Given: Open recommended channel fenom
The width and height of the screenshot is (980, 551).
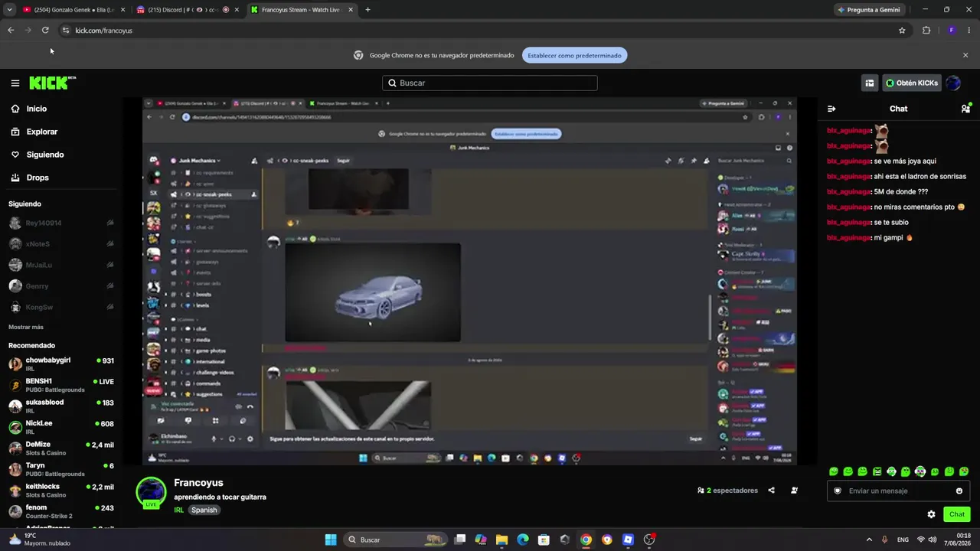Looking at the screenshot, I should 61,511.
